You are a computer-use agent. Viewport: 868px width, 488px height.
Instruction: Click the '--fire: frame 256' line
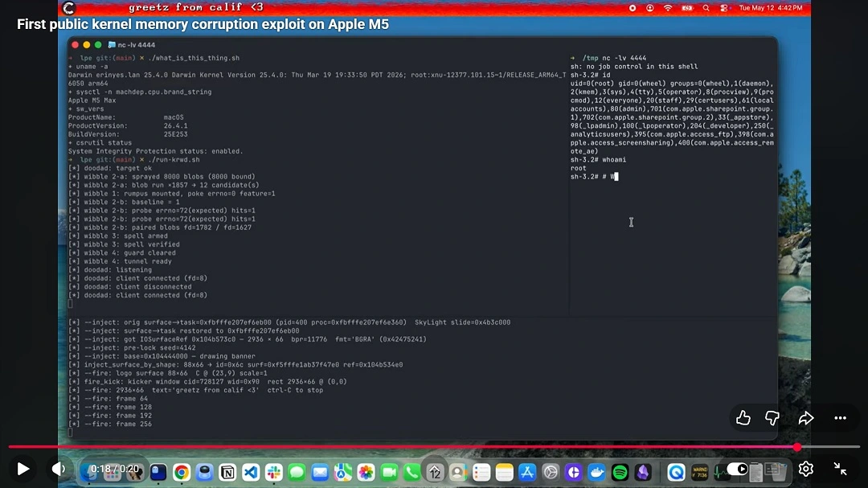109,424
